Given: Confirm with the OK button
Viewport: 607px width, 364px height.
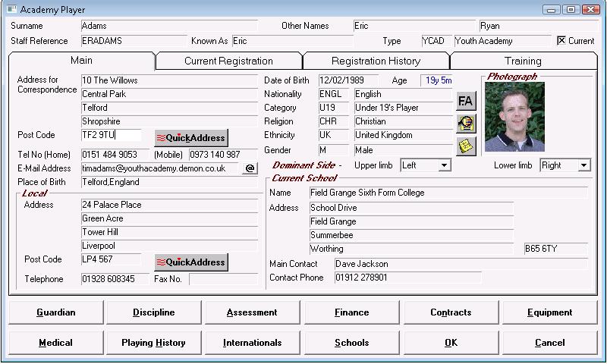Looking at the screenshot, I should [451, 343].
